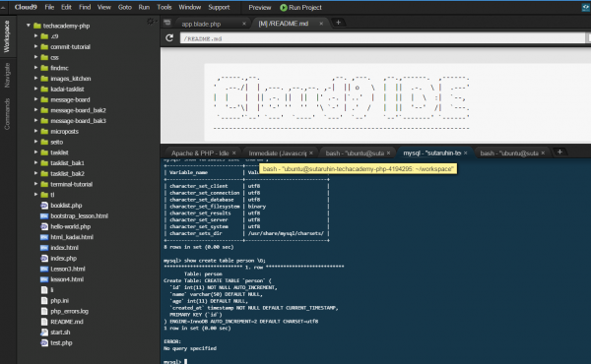Select the hello-world.php file icon
This screenshot has height=364, width=591.
point(44,226)
